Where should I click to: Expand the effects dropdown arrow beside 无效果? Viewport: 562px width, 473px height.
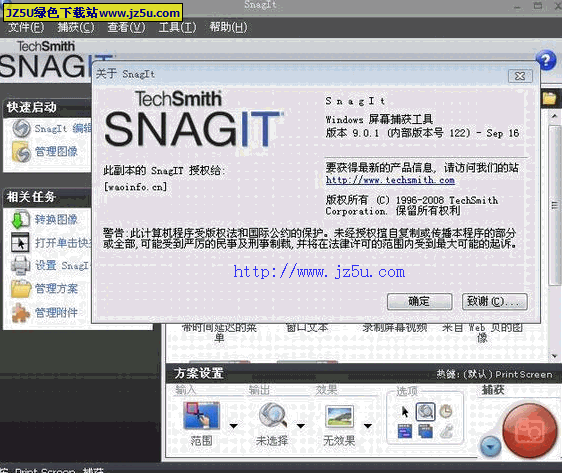368,426
